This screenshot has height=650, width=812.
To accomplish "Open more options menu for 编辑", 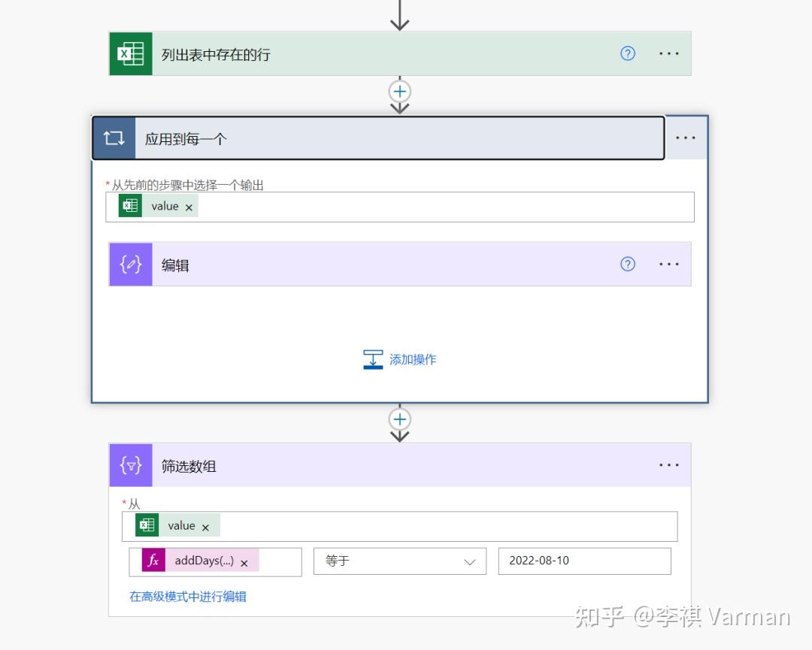I will click(668, 264).
